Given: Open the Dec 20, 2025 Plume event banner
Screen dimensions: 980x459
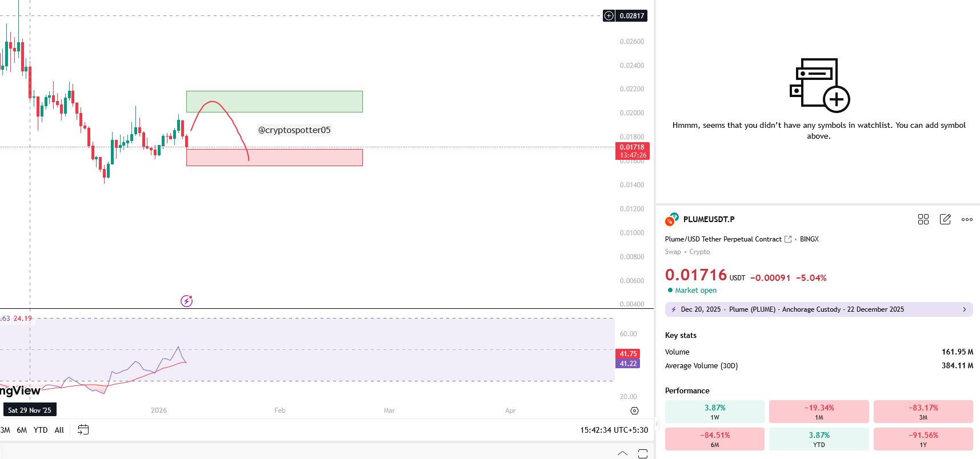Looking at the screenshot, I should tap(819, 309).
